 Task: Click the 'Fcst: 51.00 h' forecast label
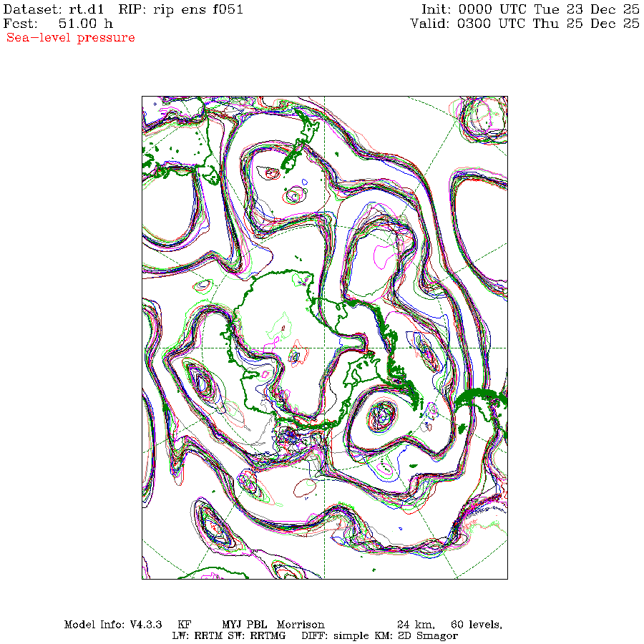pyautogui.click(x=58, y=24)
